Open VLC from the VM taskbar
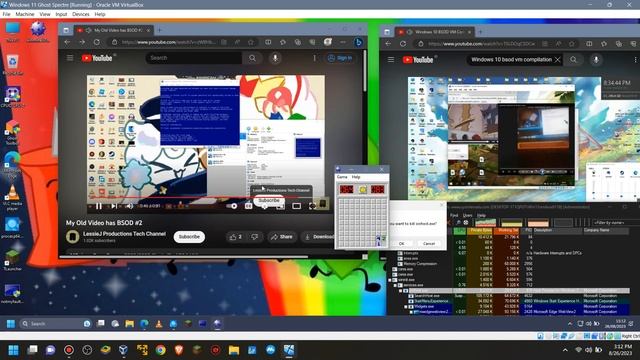 click(x=159, y=324)
